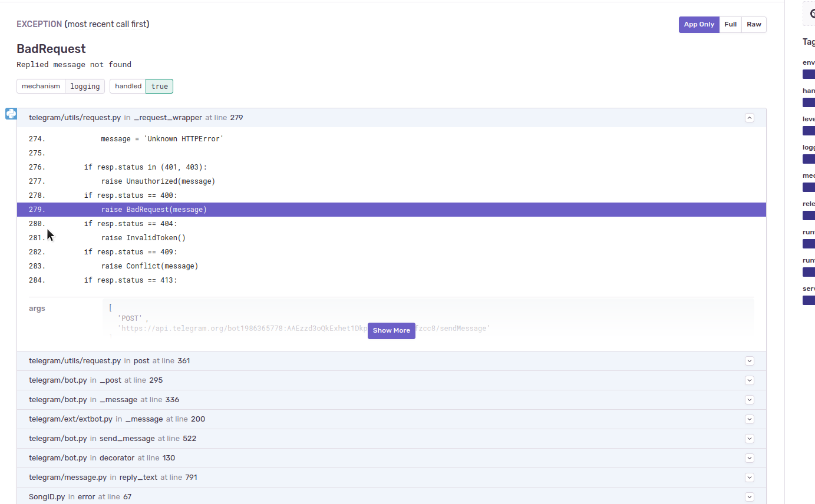Expand the decorator frame at line 130
This screenshot has height=504, width=815.
click(750, 458)
